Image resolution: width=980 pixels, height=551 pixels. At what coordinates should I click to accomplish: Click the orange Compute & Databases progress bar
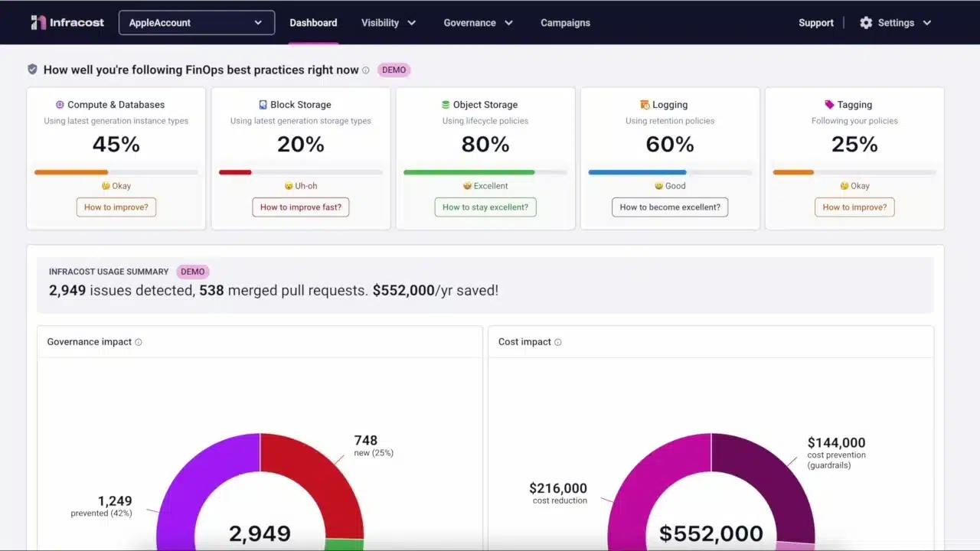71,172
